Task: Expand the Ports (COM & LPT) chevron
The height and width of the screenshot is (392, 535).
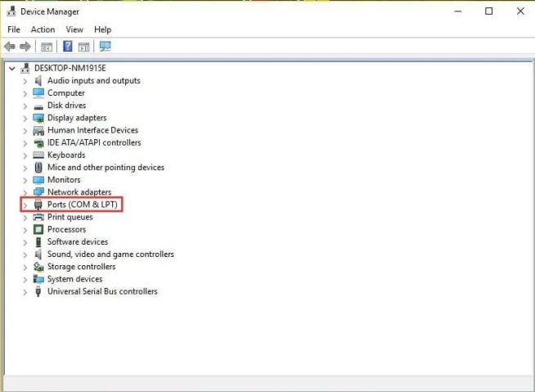Action: click(25, 205)
